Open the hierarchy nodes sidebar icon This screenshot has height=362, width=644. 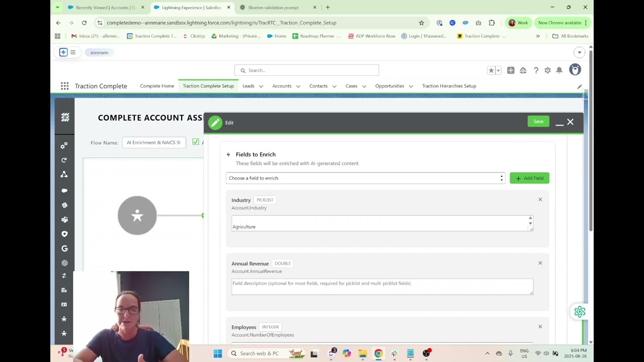64,174
